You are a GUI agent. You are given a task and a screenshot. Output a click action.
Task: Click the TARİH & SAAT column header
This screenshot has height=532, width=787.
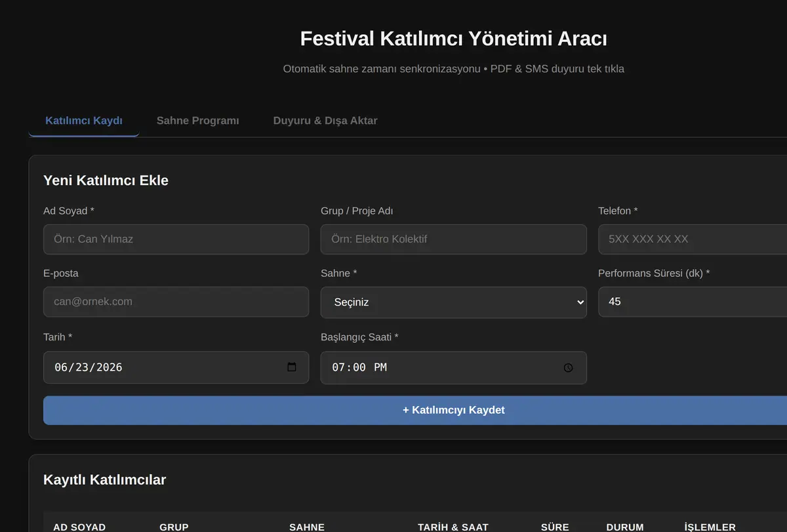[x=453, y=527]
